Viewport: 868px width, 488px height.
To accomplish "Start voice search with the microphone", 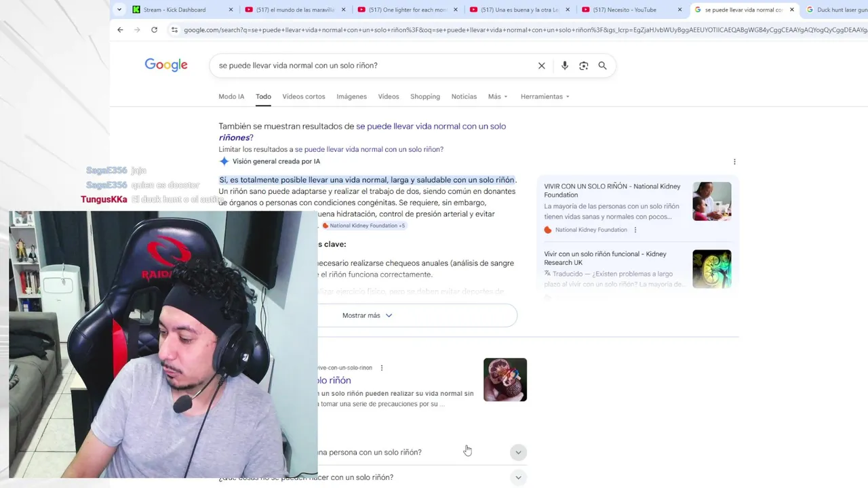I will [x=564, y=66].
